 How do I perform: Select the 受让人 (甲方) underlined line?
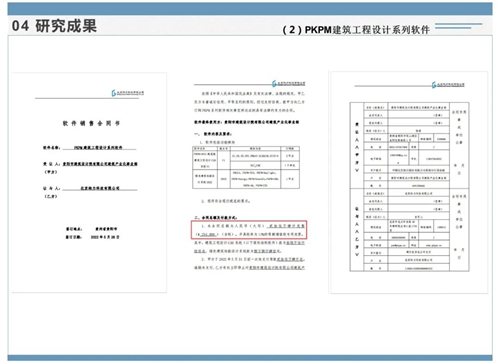tap(100, 164)
